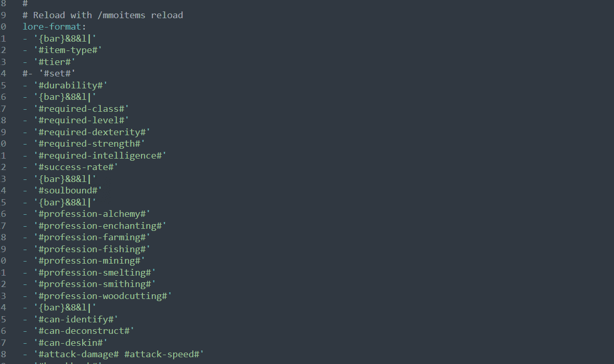Click the '# Reload with /mmoitems reload' comment
This screenshot has width=614, height=364.
(x=103, y=15)
